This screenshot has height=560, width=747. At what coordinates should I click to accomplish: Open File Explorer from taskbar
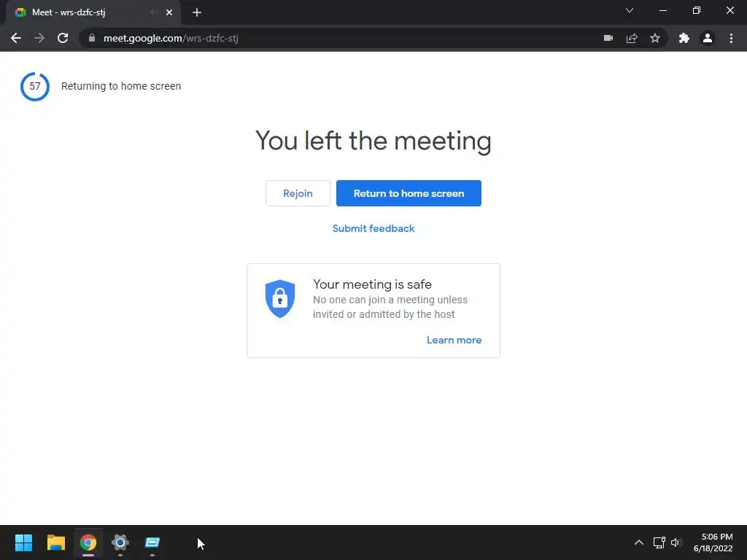click(x=55, y=542)
